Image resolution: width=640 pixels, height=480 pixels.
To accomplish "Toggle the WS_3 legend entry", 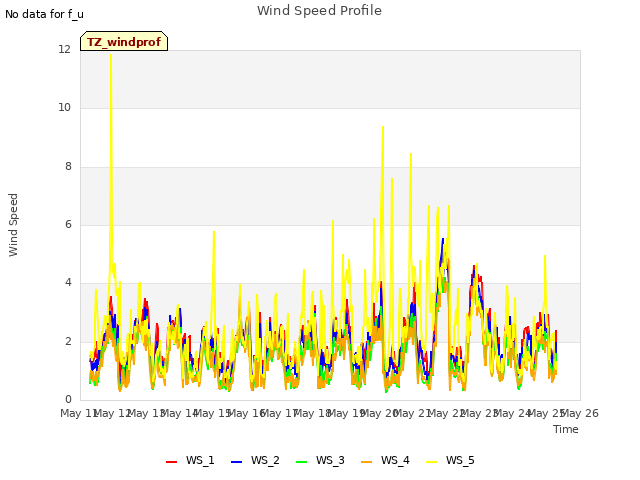I will [x=320, y=460].
